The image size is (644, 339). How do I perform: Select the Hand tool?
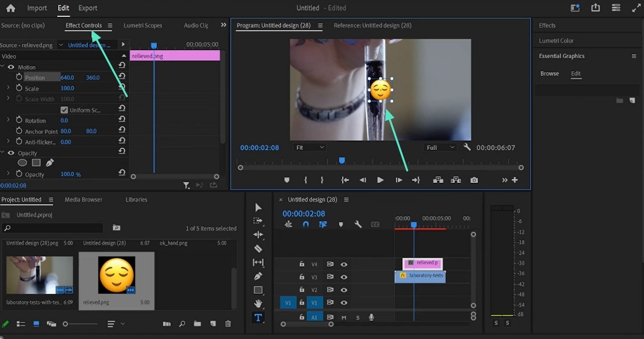pyautogui.click(x=258, y=303)
